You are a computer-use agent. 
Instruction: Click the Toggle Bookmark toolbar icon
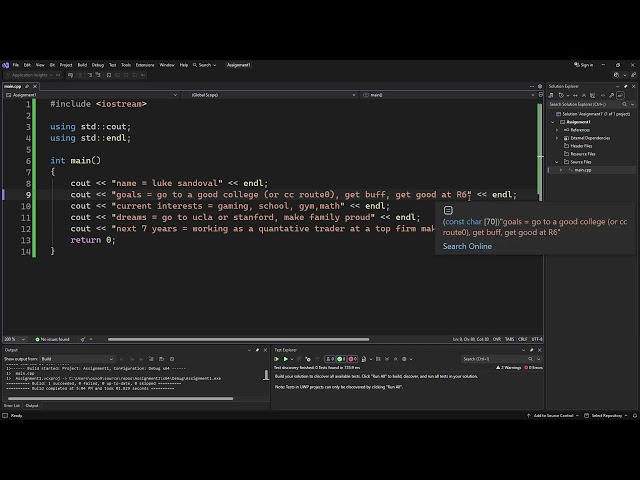[x=109, y=75]
